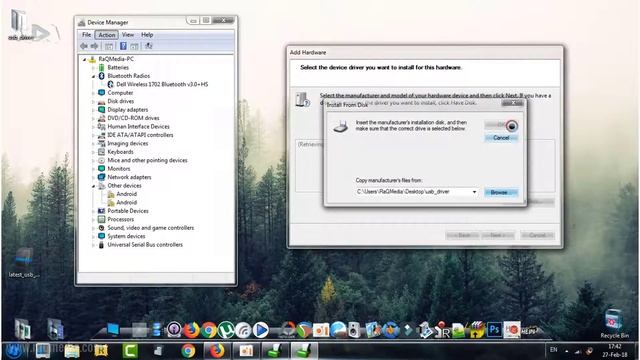
Task: Launch Chrome from the dock
Action: (x=209, y=330)
